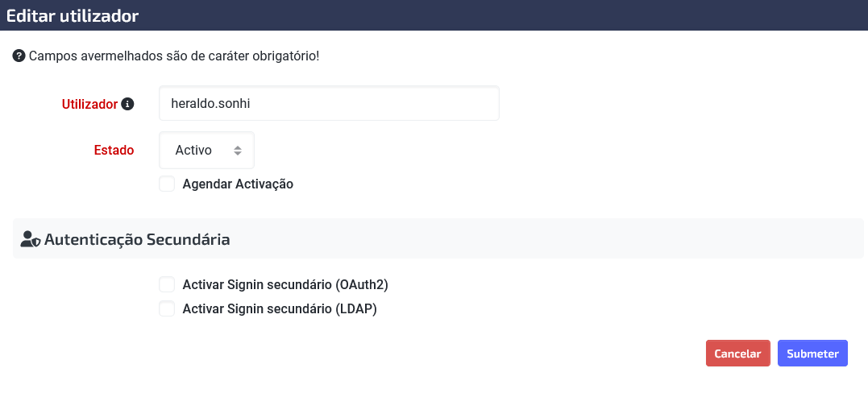Click the red Estado field label
Viewport: 868px width, 393px height.
114,150
